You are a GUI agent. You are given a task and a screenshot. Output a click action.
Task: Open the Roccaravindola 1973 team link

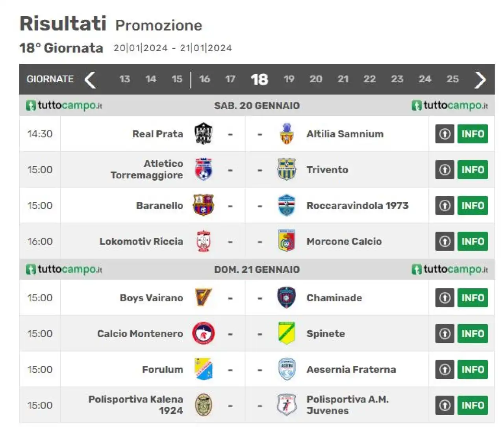tap(358, 206)
